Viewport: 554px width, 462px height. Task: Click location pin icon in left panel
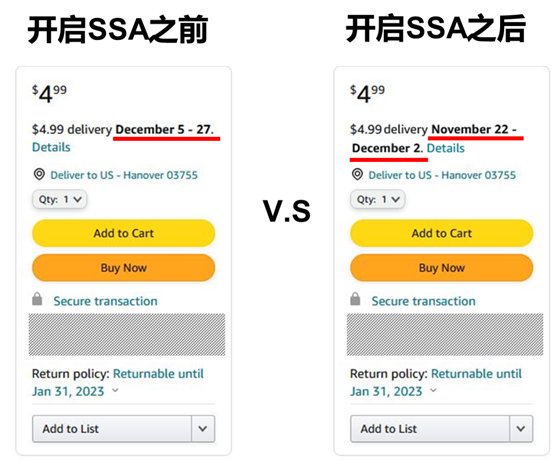39,174
